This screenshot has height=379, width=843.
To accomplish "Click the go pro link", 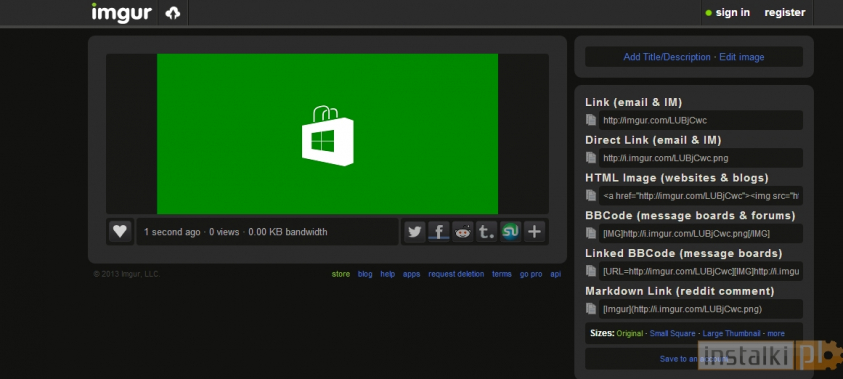I will point(531,274).
